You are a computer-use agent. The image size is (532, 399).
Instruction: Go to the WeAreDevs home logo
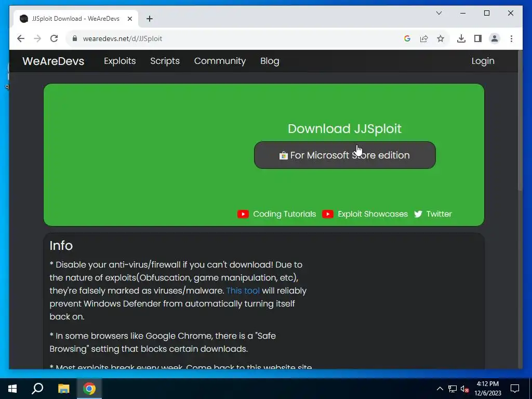coord(54,61)
